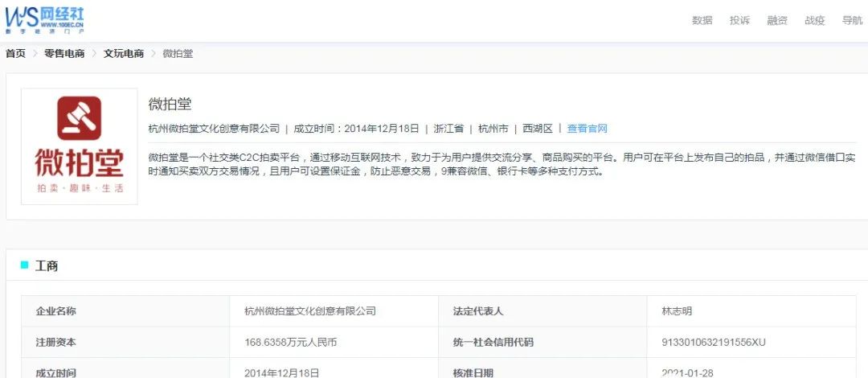Viewport: 868px width, 378px height.
Task: Open the 零售电商 breadcrumb link
Action: point(65,54)
